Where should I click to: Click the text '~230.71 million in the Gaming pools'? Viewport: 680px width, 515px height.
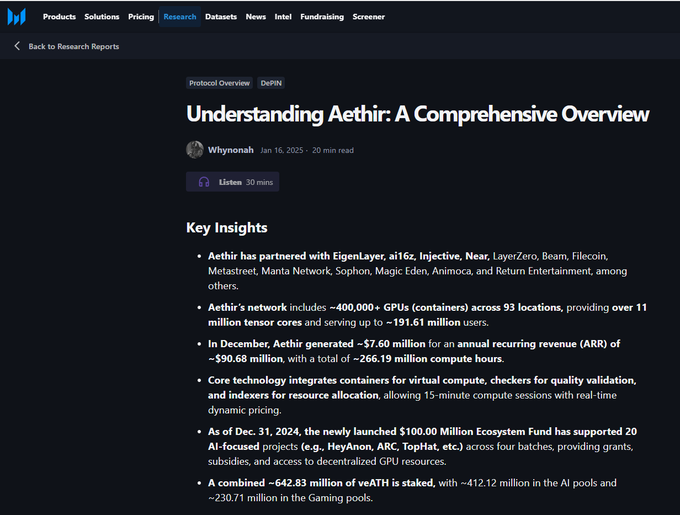pyautogui.click(x=290, y=498)
